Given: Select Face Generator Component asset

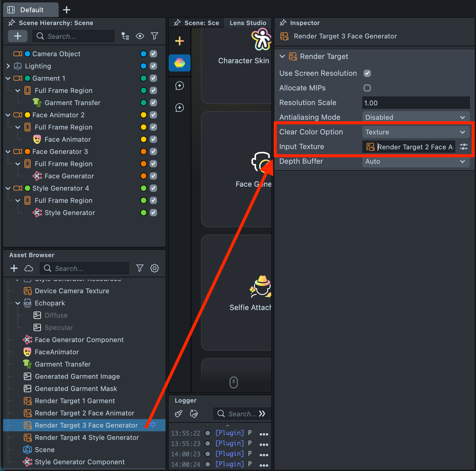Looking at the screenshot, I should click(79, 340).
